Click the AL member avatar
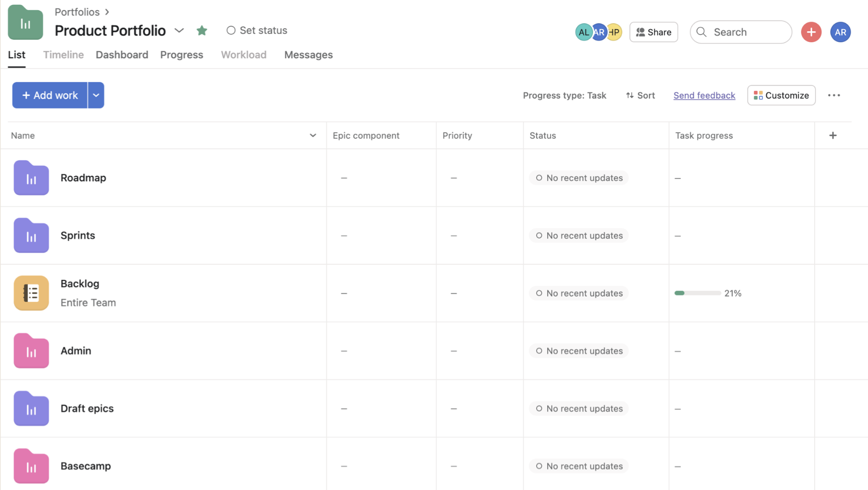This screenshot has width=868, height=490. (x=583, y=32)
